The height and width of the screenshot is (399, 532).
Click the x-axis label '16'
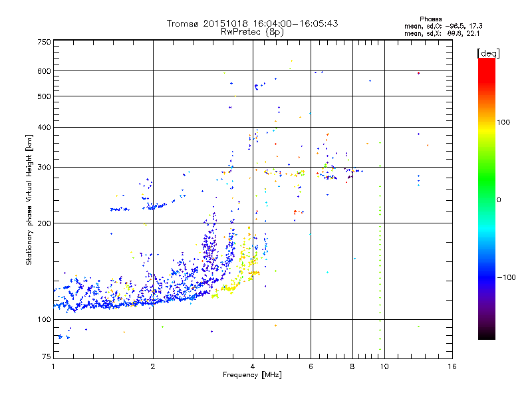pos(452,366)
